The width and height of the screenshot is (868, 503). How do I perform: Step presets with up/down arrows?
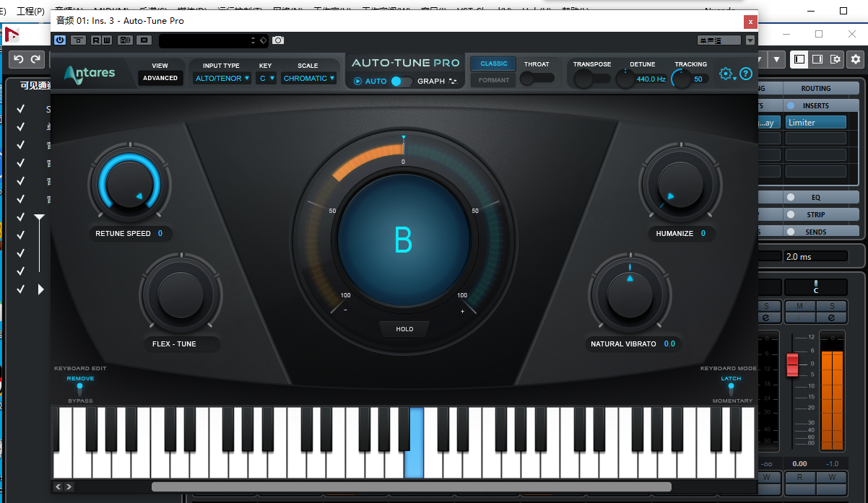(253, 40)
